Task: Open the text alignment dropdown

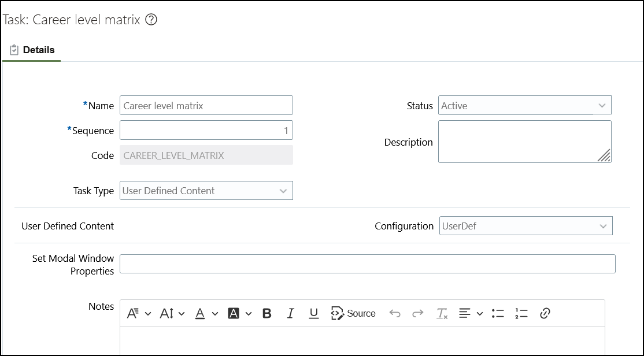Action: [x=471, y=313]
